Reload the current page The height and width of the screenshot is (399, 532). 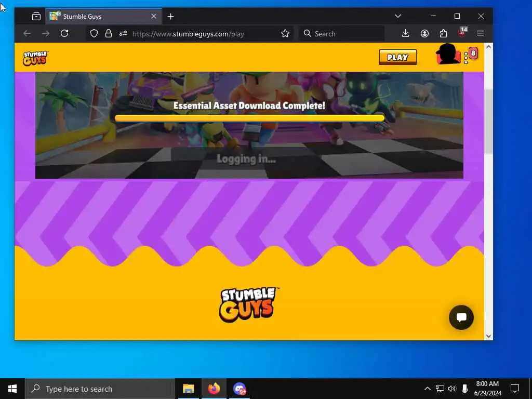[x=64, y=33]
